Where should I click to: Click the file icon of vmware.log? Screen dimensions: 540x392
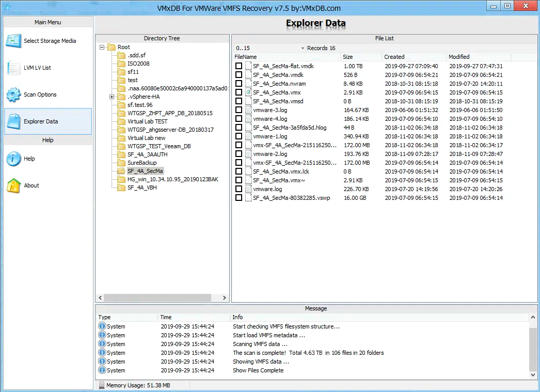coord(248,189)
